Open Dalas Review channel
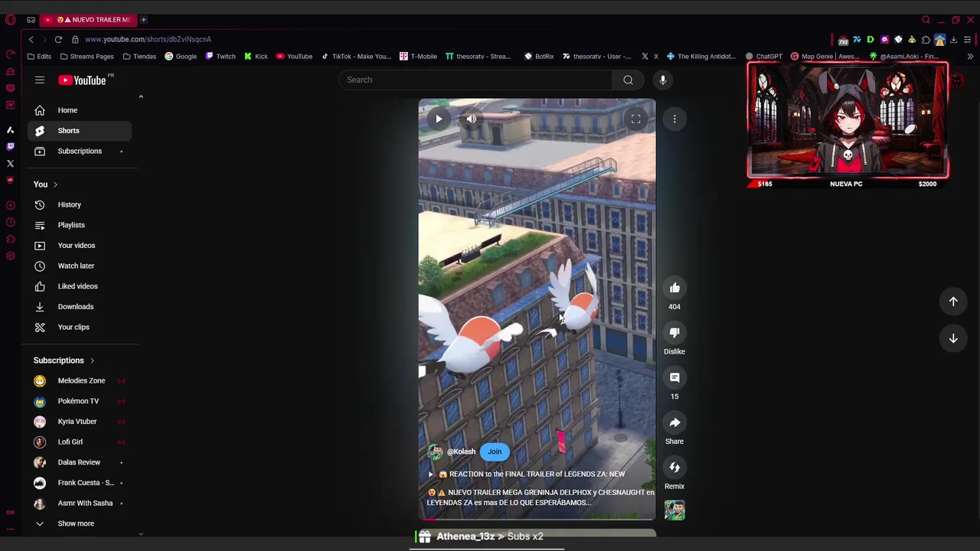The width and height of the screenshot is (980, 551). 80,462
